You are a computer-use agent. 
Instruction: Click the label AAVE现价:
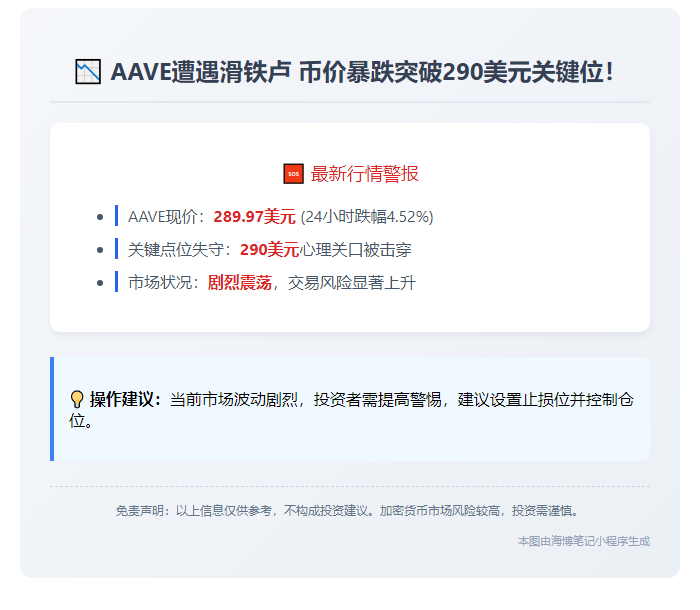point(167,217)
